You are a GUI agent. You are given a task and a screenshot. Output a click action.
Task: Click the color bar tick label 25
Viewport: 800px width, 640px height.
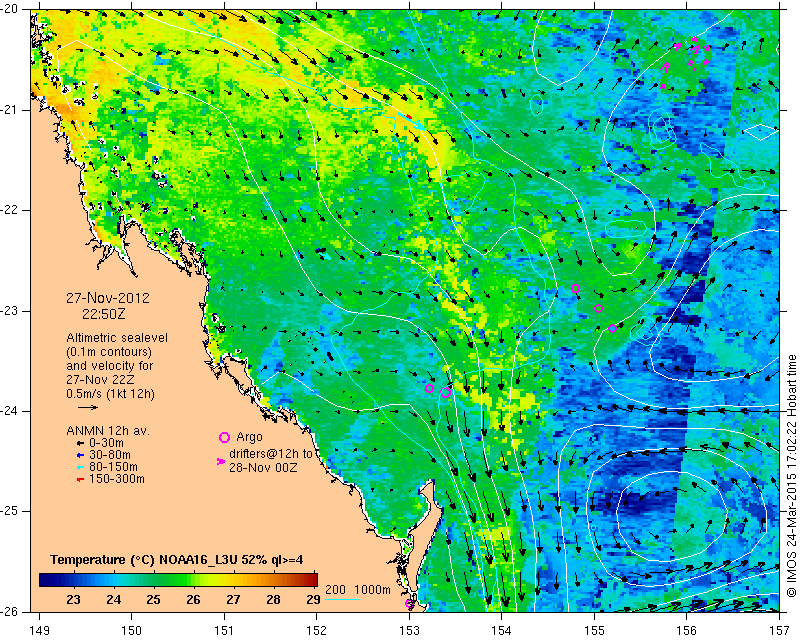coord(153,599)
